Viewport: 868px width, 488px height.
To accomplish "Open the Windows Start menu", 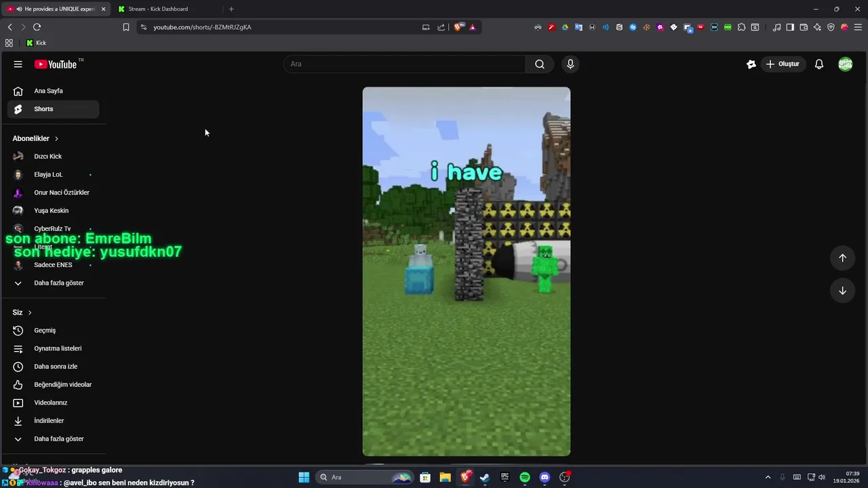I will 304,477.
